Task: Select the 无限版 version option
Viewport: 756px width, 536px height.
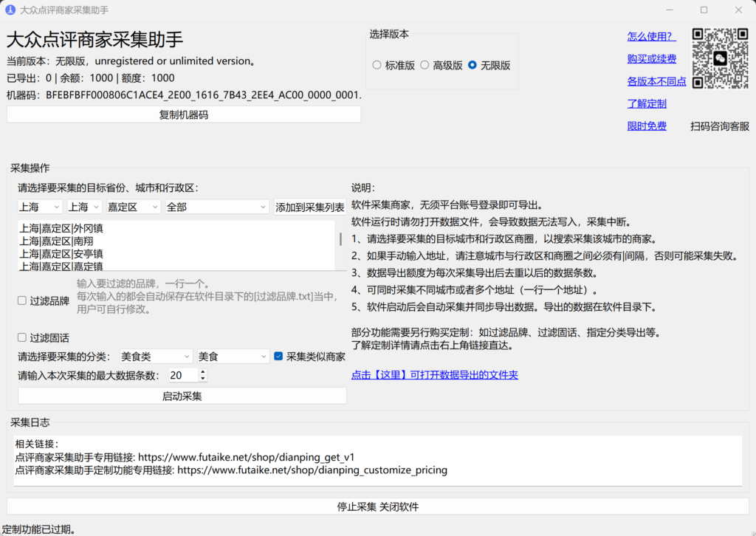Action: point(472,63)
